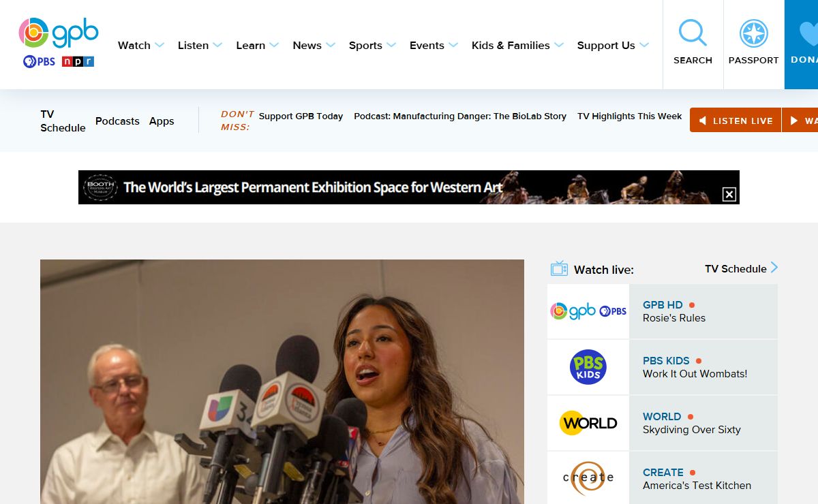The height and width of the screenshot is (504, 818).
Task: Click Work It Out Wombats! title
Action: [695, 374]
